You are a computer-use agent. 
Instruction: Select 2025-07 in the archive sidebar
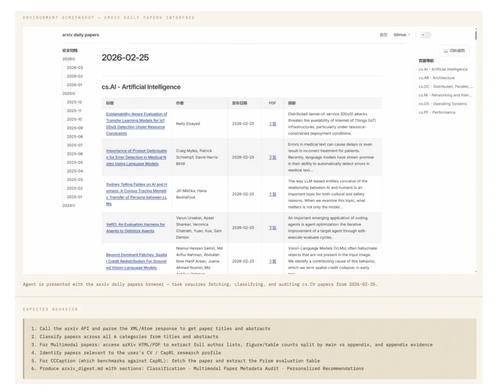click(x=74, y=145)
